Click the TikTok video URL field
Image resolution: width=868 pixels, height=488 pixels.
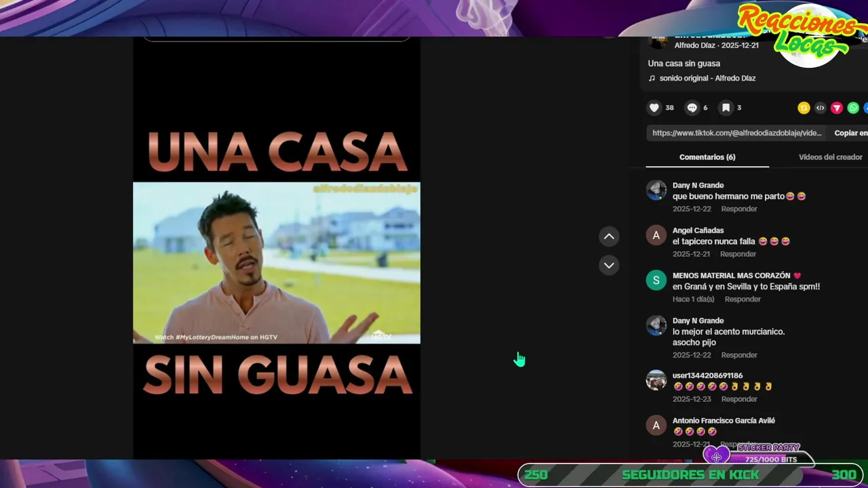click(x=737, y=133)
